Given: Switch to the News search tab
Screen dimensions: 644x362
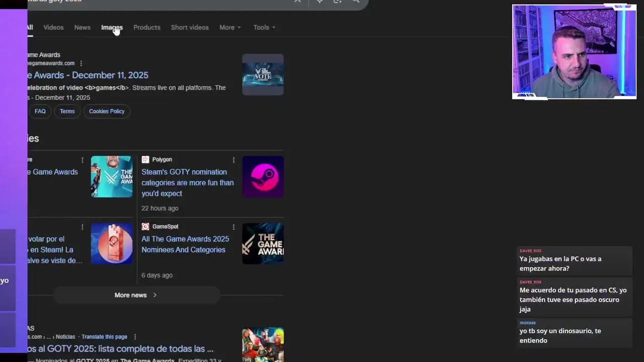Looking at the screenshot, I should 82,27.
